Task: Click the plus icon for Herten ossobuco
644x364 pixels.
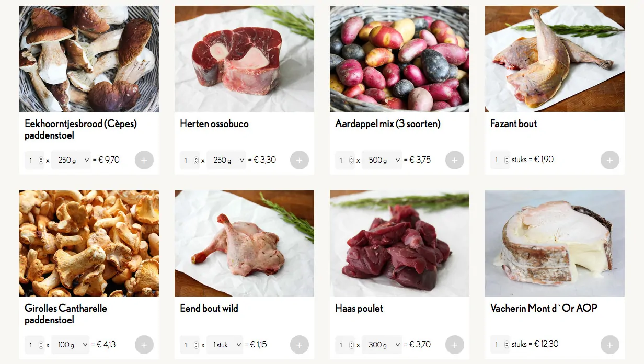Action: pyautogui.click(x=300, y=160)
